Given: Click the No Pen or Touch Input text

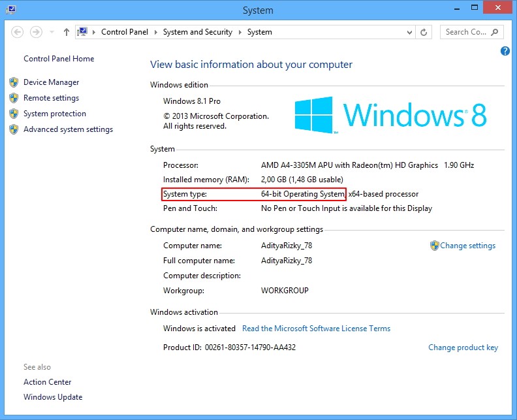Looking at the screenshot, I should [x=347, y=208].
